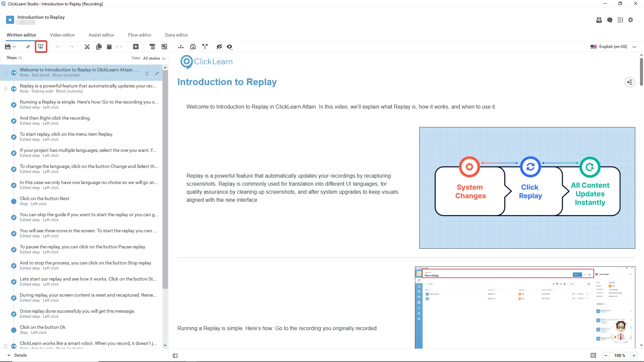The height and width of the screenshot is (362, 644).
Task: Click the crossed-out eye hide icon
Action: [x=219, y=47]
